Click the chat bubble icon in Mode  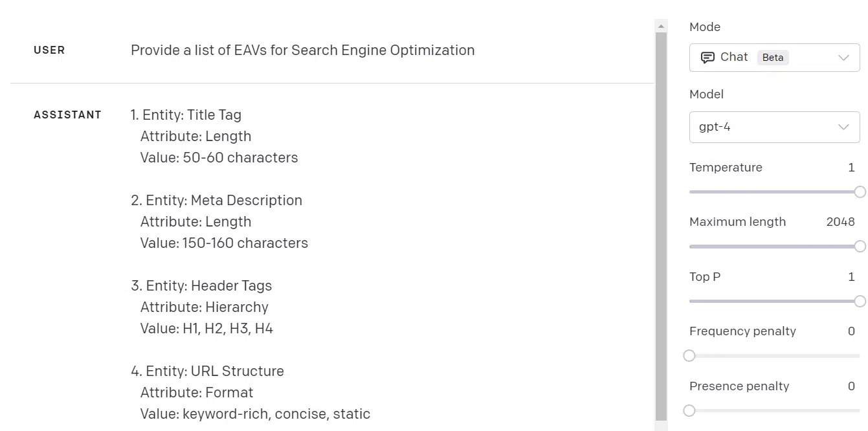tap(707, 58)
